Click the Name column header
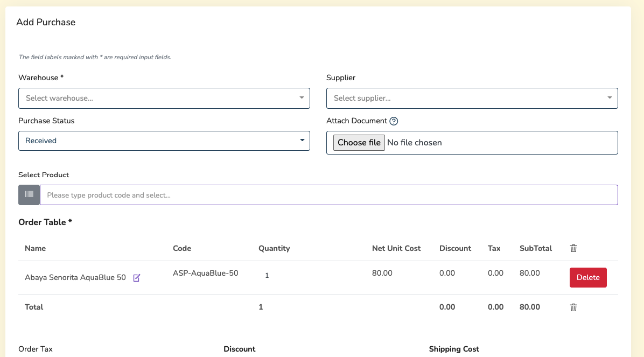 click(x=36, y=248)
